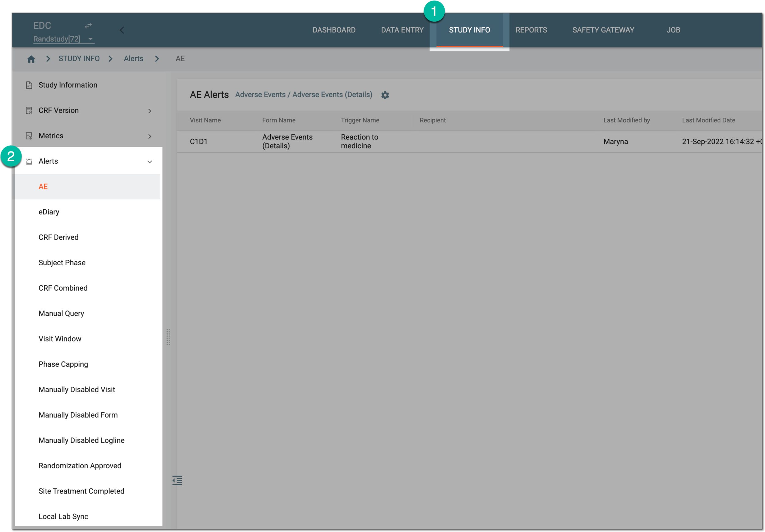
Task: Click the Study Information document icon
Action: point(29,85)
